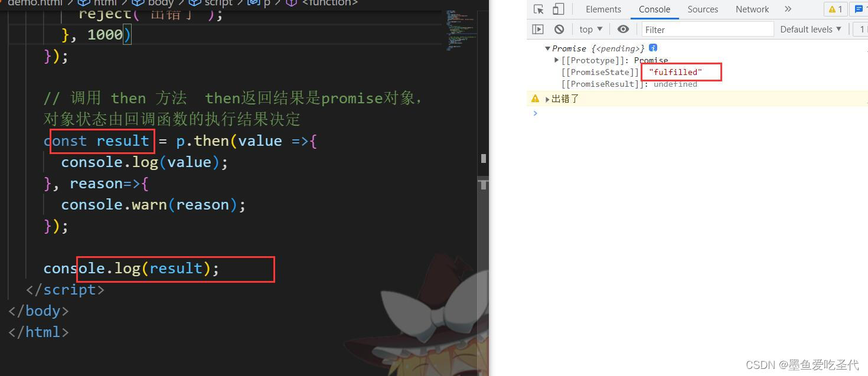Open the warnings counter badge showing 1
The image size is (868, 376).
836,9
